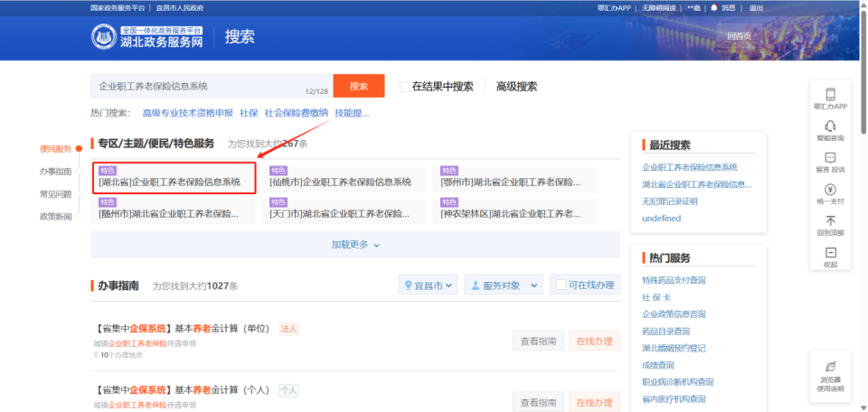This screenshot has height=412, width=868.
Task: Jump to 常见问题 section nav
Action: (55, 194)
